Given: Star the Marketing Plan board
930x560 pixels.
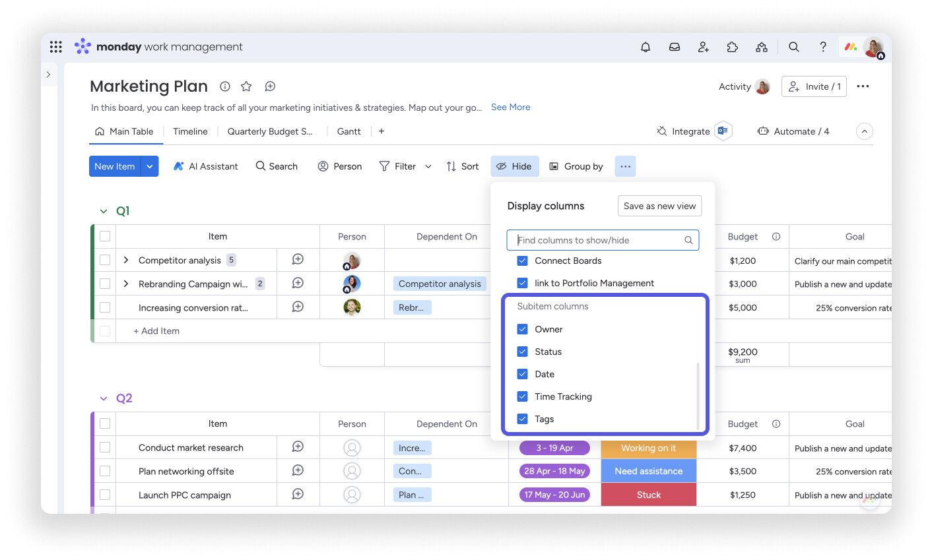Looking at the screenshot, I should [246, 86].
